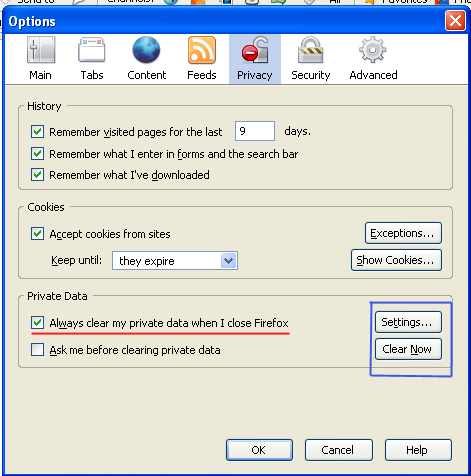Open private data Settings button
471x476 pixels.
tap(408, 322)
